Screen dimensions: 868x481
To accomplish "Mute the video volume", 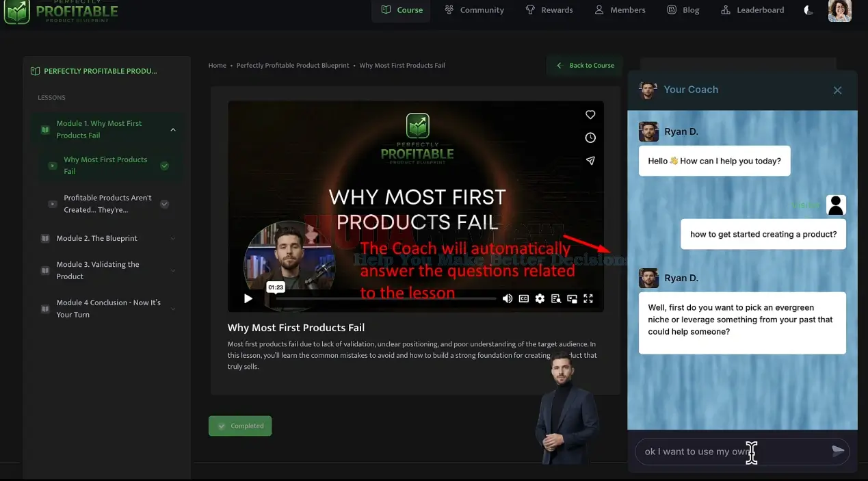I will tap(507, 298).
